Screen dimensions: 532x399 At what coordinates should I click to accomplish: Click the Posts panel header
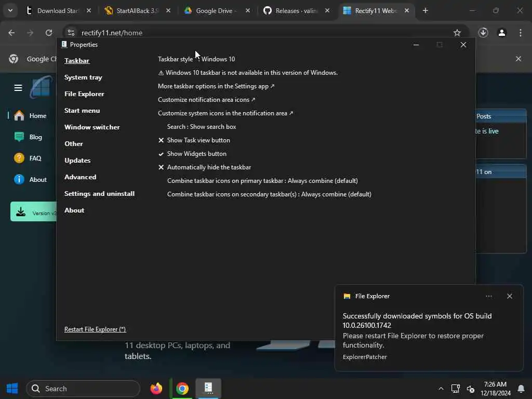[x=501, y=116]
